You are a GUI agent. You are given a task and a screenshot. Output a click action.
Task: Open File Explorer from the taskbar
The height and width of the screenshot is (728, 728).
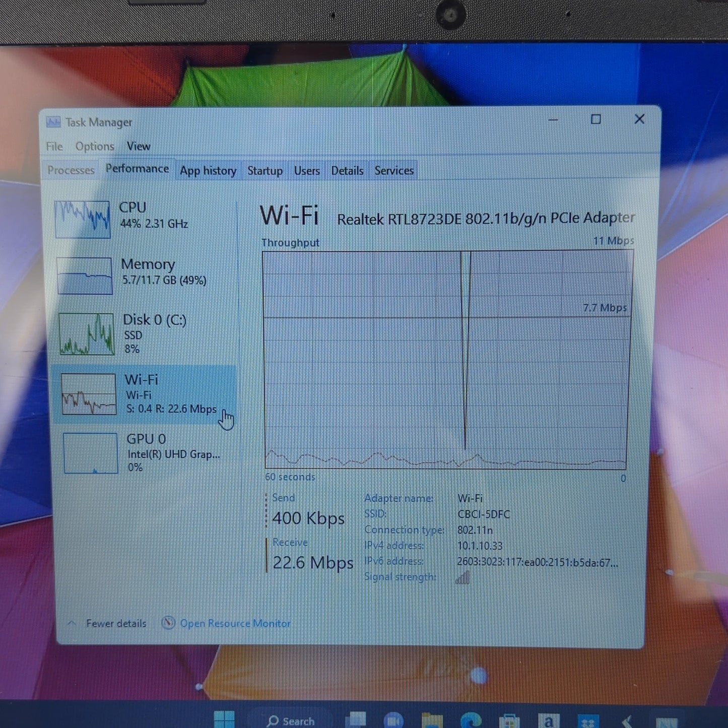point(432,720)
